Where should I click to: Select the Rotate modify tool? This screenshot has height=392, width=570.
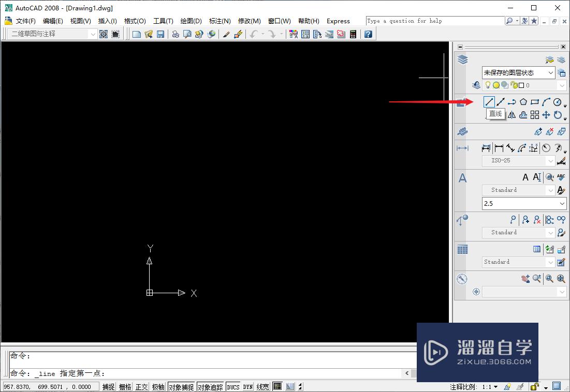coord(558,114)
